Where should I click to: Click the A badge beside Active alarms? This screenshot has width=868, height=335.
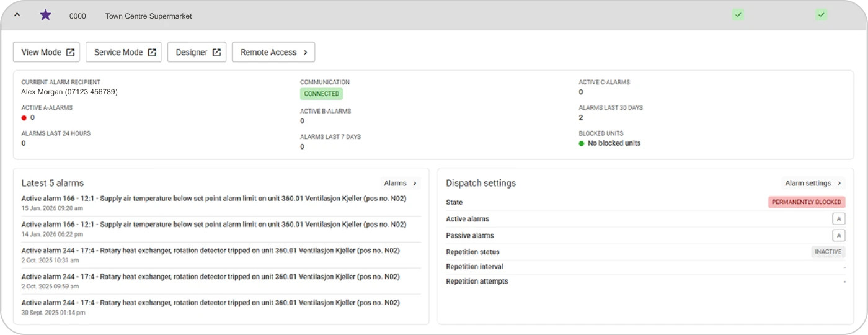[x=838, y=219]
